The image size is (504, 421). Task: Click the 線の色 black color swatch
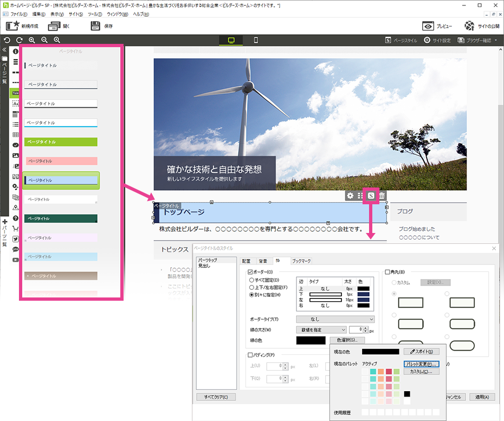click(x=311, y=340)
